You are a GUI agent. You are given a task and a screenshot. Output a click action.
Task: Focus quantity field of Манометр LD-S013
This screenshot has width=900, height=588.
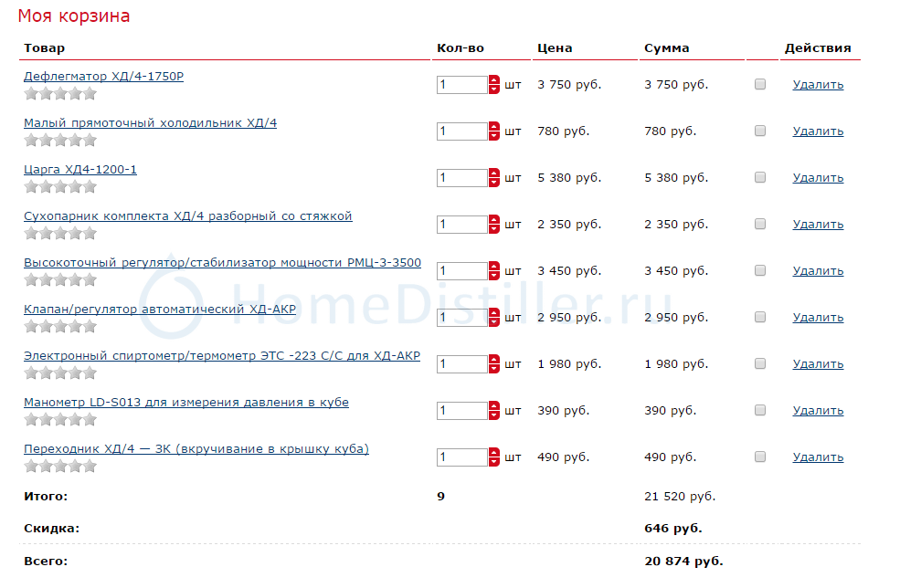462,411
